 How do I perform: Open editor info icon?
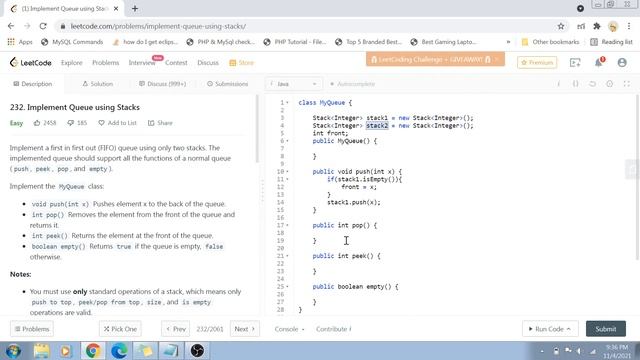[x=558, y=84]
